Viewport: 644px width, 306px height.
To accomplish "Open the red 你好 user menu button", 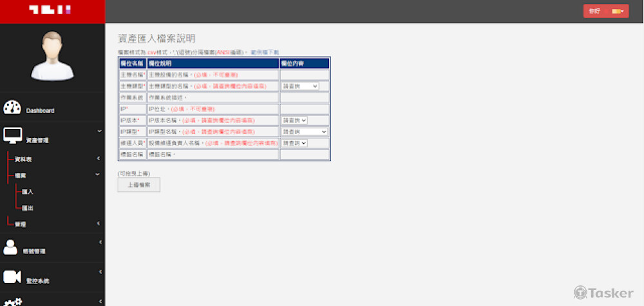I will tap(605, 11).
